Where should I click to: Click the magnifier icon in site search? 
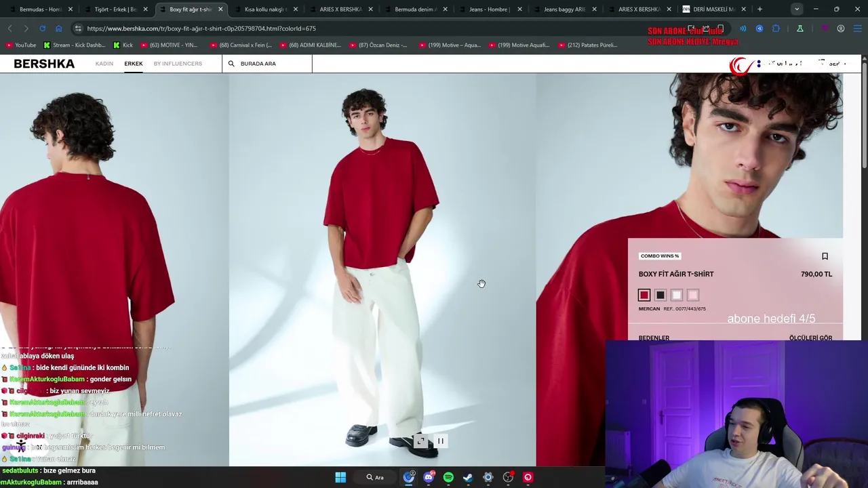point(231,64)
